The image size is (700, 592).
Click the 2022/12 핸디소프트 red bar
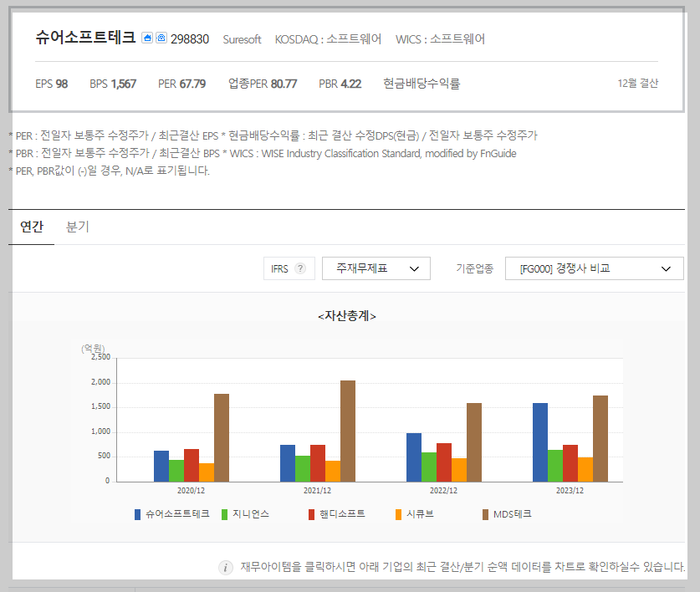(444, 462)
